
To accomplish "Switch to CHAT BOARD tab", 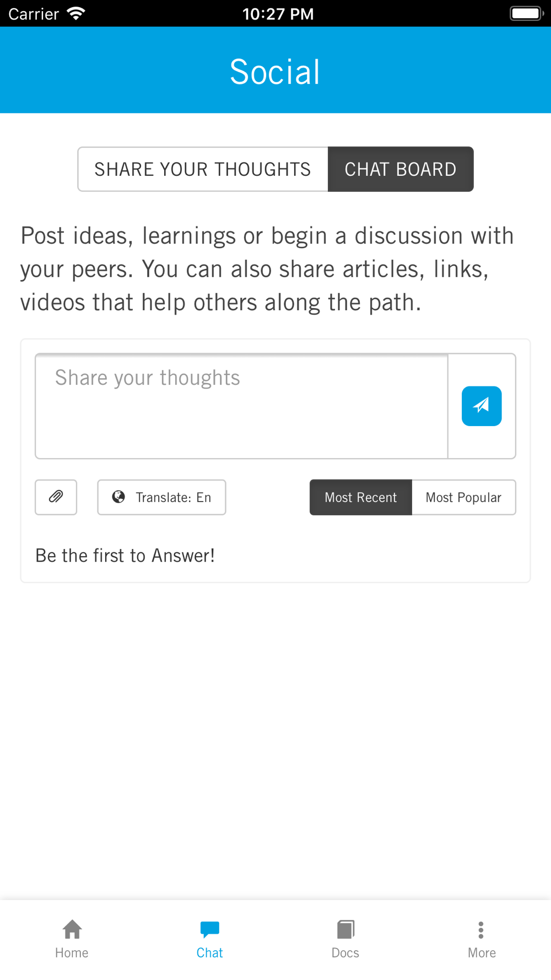I will (401, 169).
